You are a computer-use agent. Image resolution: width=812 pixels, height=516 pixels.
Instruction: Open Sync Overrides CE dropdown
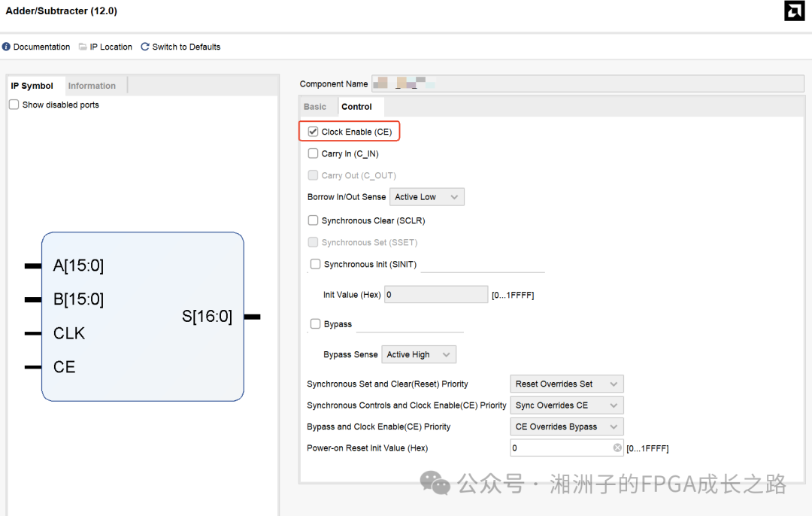pos(567,405)
